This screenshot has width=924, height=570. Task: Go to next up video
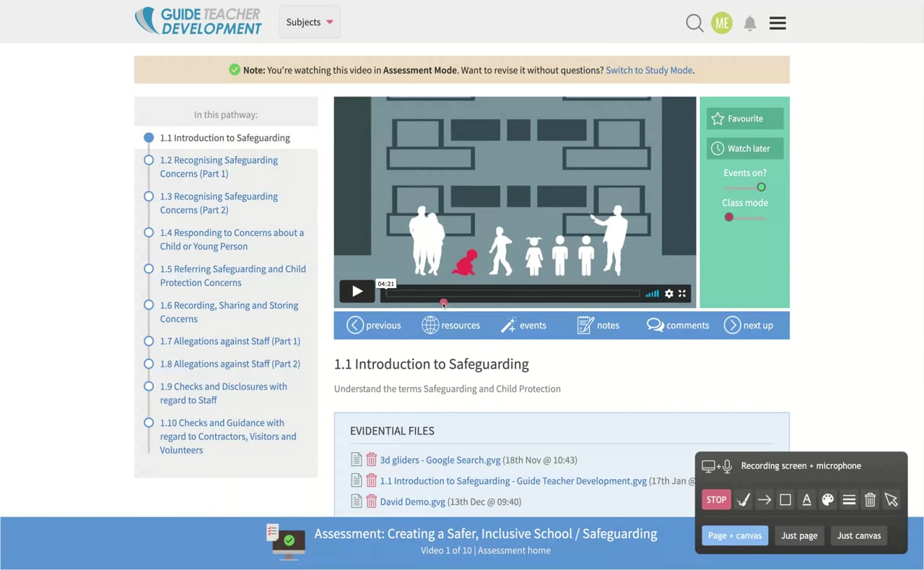point(749,325)
